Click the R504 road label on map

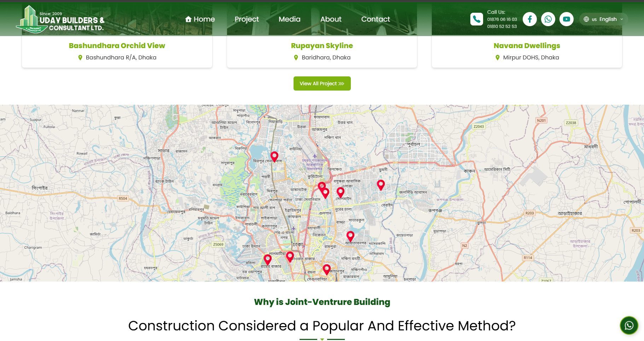pyautogui.click(x=123, y=198)
